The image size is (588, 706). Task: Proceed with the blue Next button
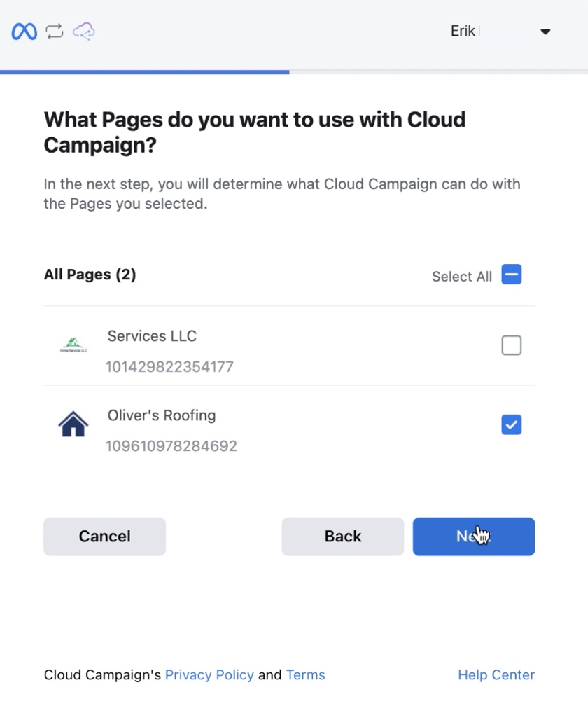click(x=474, y=537)
